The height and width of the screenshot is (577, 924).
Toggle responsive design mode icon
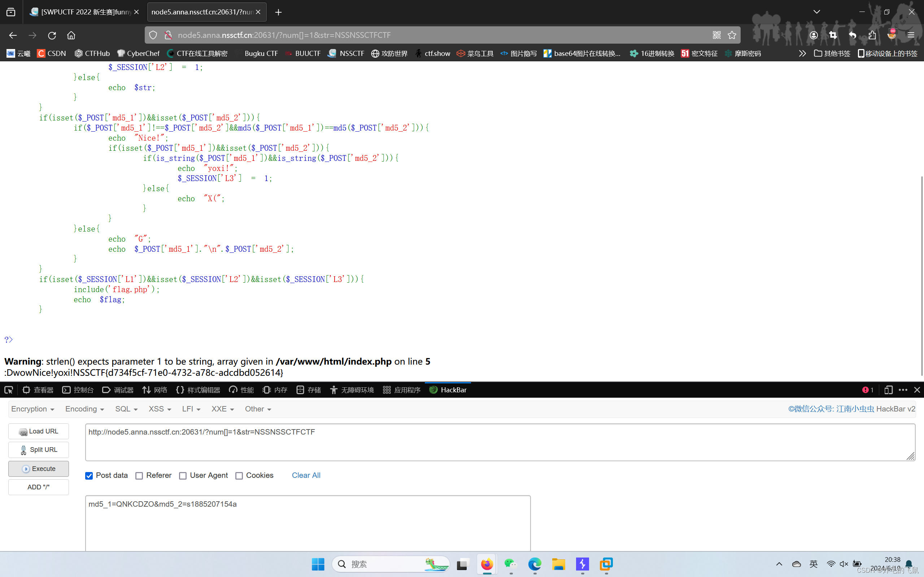point(888,389)
